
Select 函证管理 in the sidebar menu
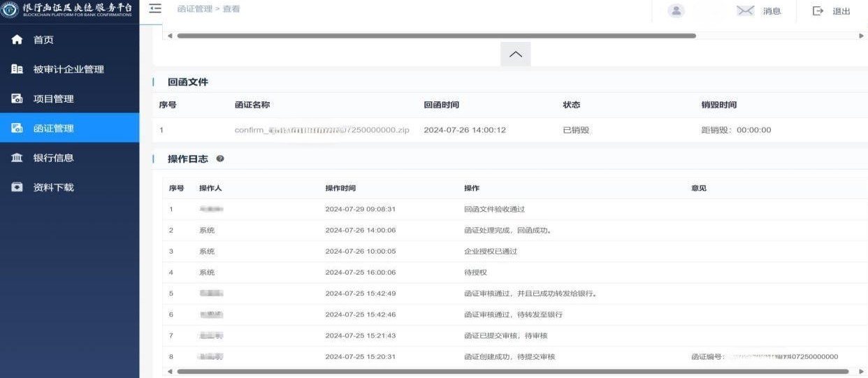(x=54, y=129)
